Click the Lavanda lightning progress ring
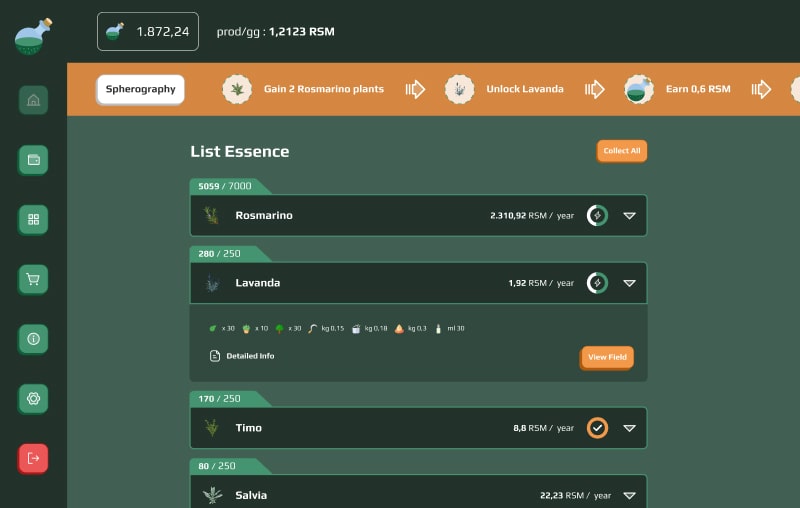 click(x=597, y=283)
